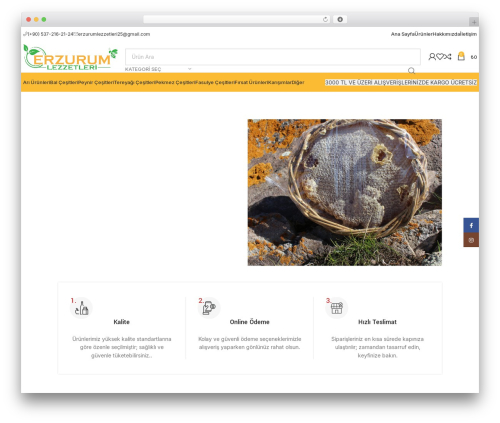
Task: Open the user account icon
Action: (432, 57)
